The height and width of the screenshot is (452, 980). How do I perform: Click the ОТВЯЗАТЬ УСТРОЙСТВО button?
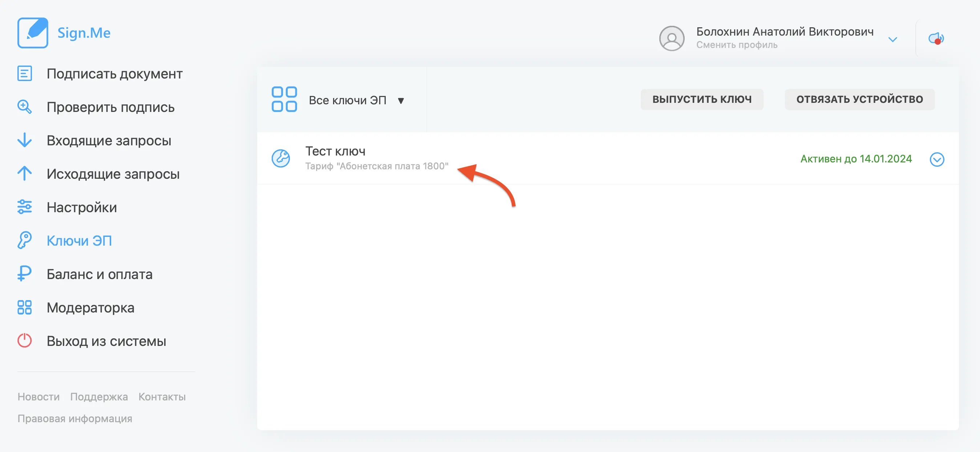(860, 99)
